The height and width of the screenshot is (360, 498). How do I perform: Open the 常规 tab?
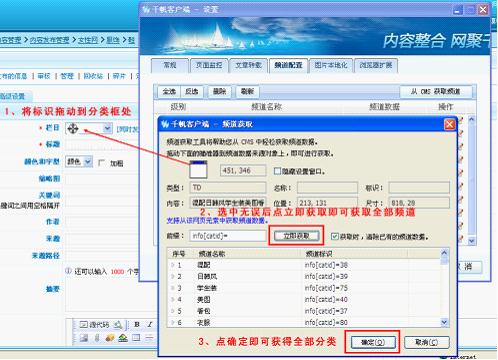[170, 65]
